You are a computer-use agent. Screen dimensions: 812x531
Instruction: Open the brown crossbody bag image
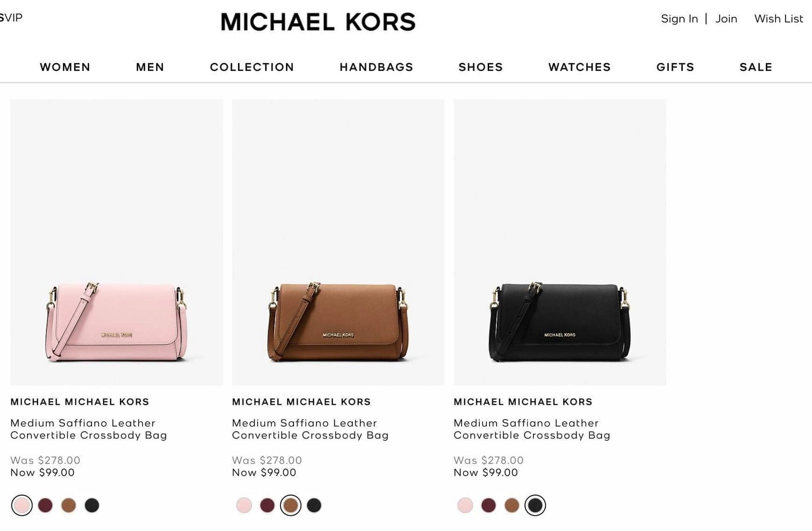click(x=338, y=242)
